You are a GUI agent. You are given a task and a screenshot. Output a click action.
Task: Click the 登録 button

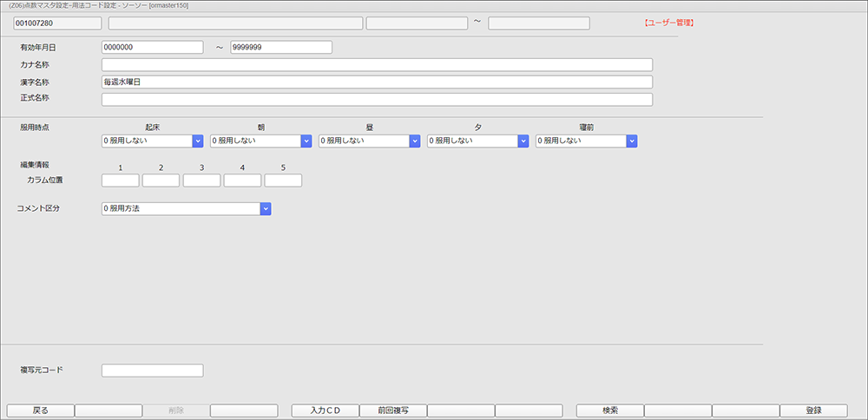813,410
